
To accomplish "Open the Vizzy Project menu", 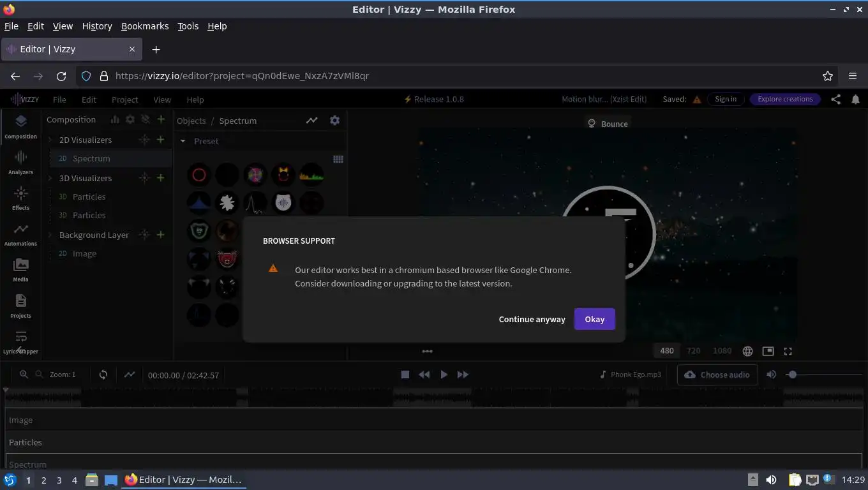I will coord(124,100).
